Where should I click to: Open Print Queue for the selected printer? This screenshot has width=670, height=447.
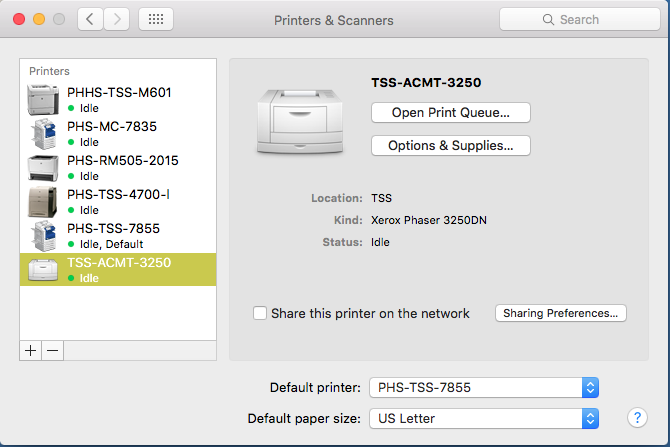tap(450, 112)
